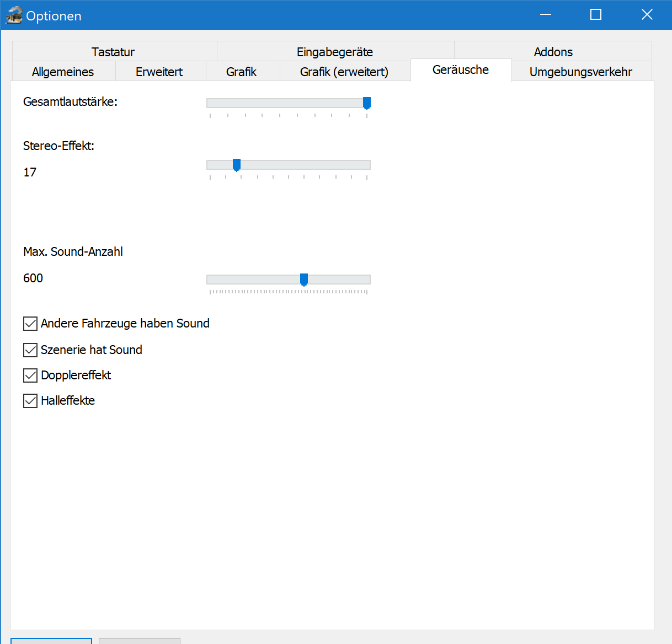Click the Stereo-Effekt slider handle
Screen dimensions: 672x644
(237, 165)
